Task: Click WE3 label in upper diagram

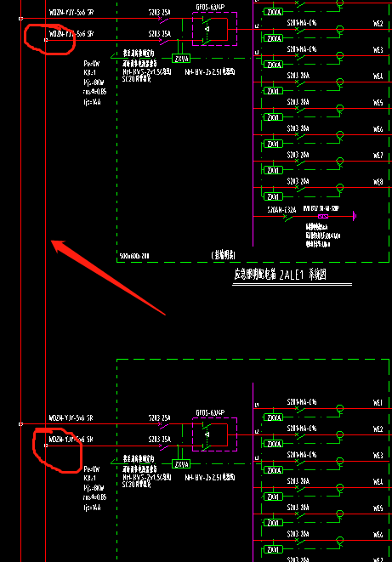Action: point(378,50)
